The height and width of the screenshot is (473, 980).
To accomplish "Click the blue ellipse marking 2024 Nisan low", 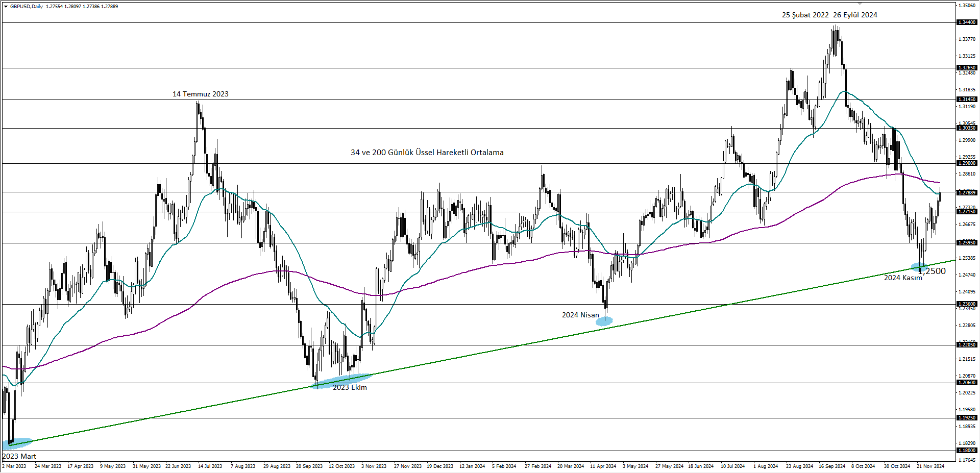I will tap(604, 321).
